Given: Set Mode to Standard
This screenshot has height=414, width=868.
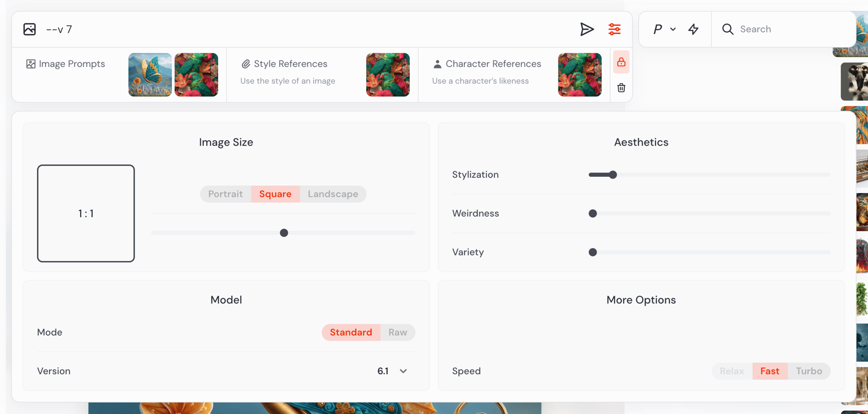Looking at the screenshot, I should click(x=351, y=333).
